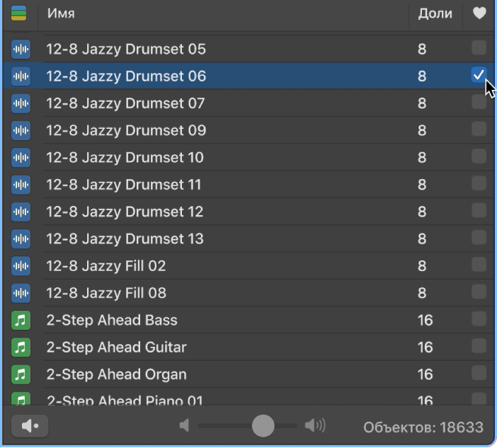The image size is (497, 448).
Task: Click the favorites heart column header
Action: click(479, 13)
